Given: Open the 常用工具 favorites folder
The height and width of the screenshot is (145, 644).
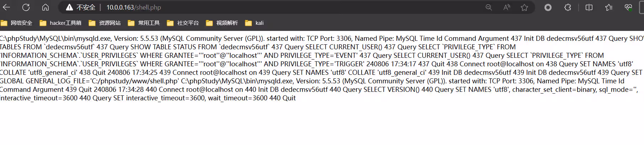Looking at the screenshot, I should [144, 23].
